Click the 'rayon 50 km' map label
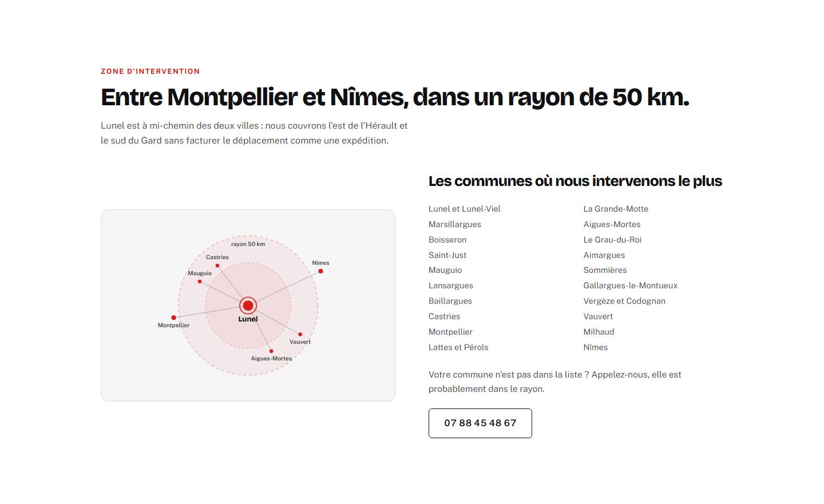The width and height of the screenshot is (824, 504). (x=248, y=244)
